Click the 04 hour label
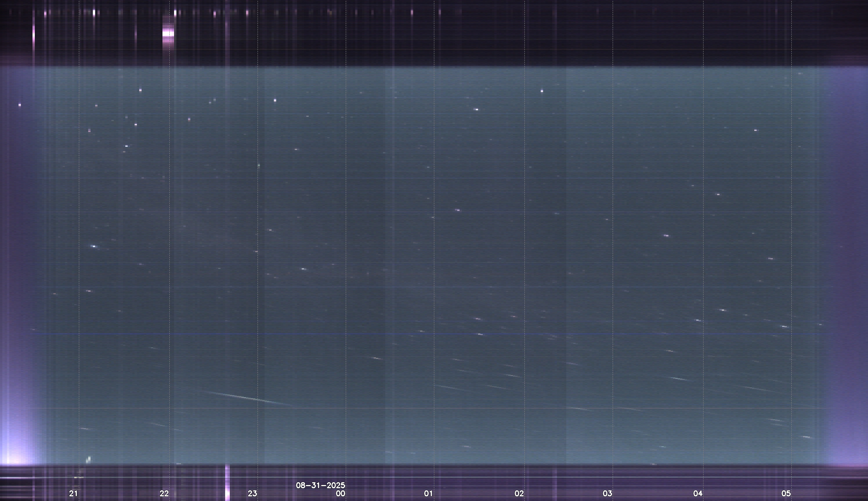This screenshot has height=501, width=868. pos(698,493)
